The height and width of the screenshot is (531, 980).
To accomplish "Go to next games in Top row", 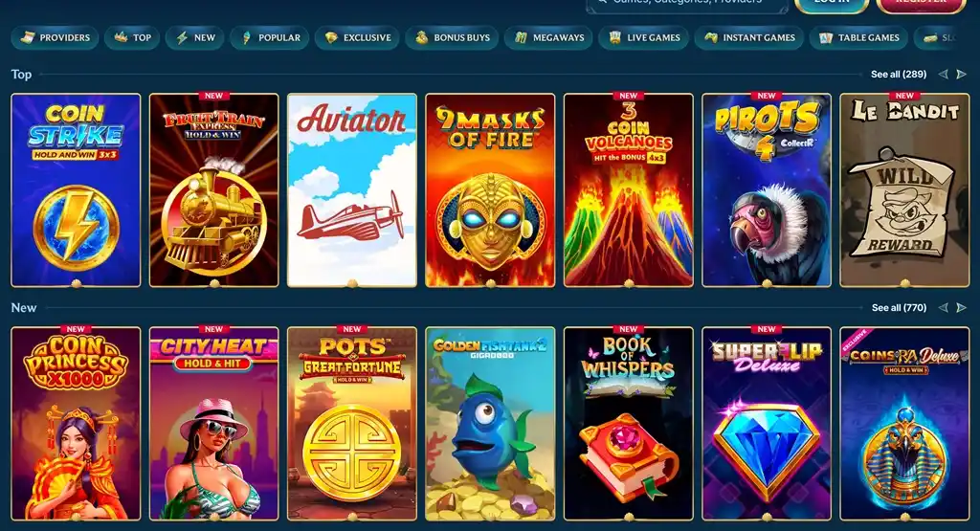I will tap(962, 75).
